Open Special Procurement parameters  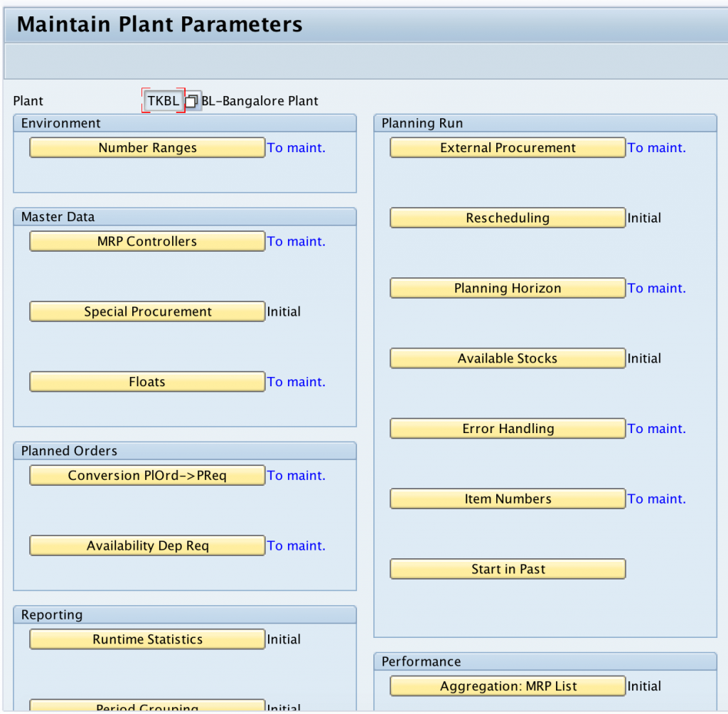tap(146, 311)
